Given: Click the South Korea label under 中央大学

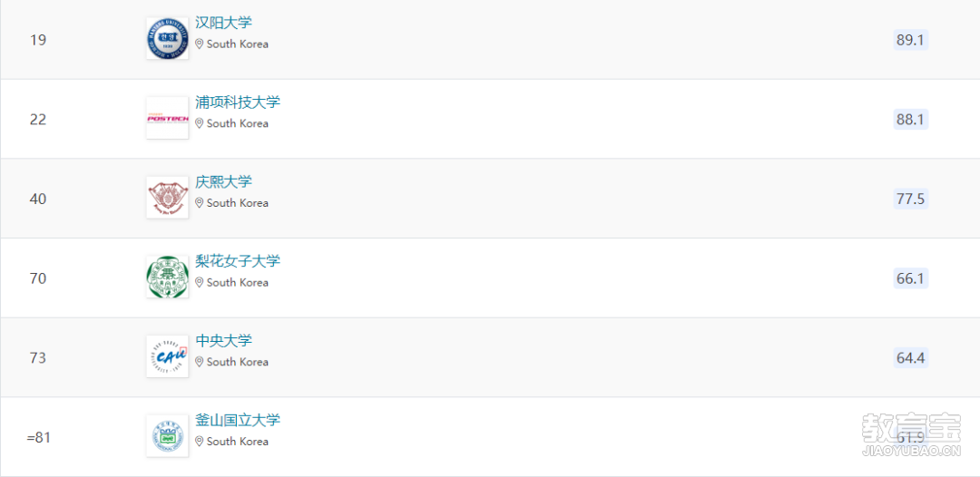Looking at the screenshot, I should coord(238,362).
